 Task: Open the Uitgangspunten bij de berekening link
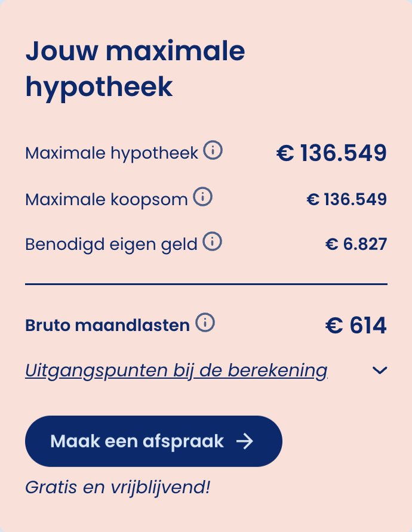click(x=176, y=371)
